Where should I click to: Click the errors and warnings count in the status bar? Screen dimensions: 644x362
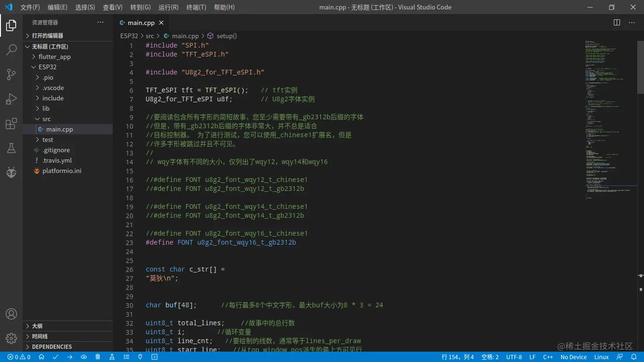19,357
